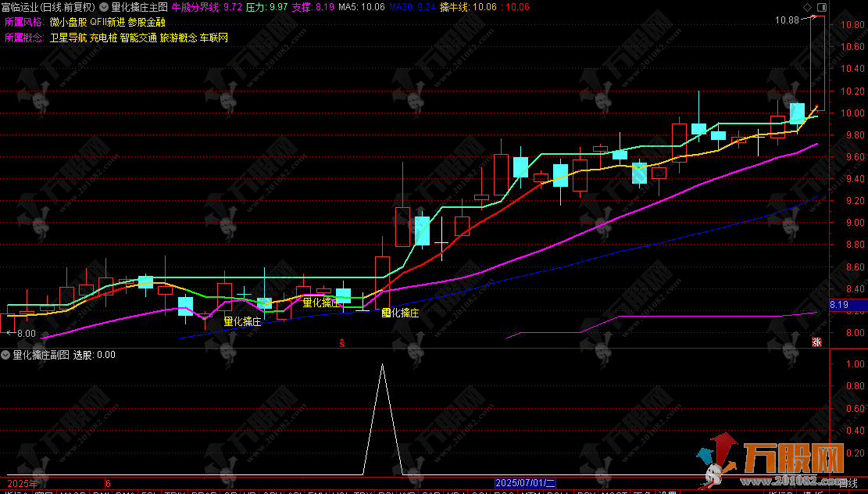Click the red S marker below candles
868x494 pixels.
pyautogui.click(x=342, y=343)
